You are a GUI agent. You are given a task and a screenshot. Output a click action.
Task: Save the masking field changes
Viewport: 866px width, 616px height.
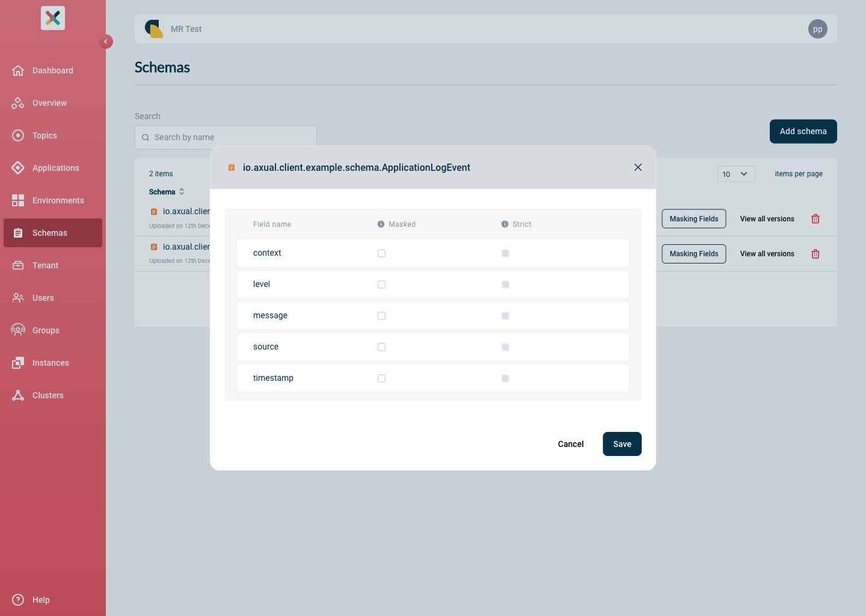(x=622, y=444)
